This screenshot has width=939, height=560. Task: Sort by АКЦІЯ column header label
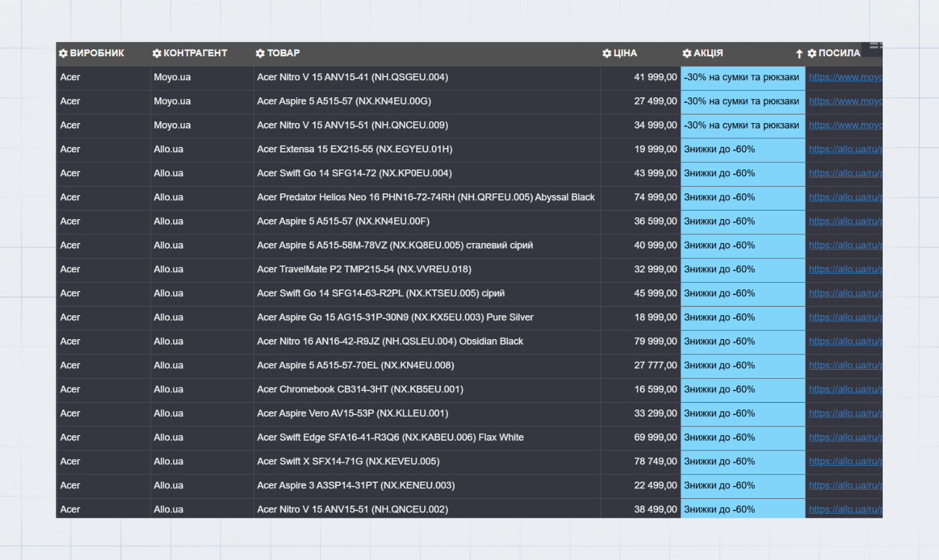click(x=708, y=53)
